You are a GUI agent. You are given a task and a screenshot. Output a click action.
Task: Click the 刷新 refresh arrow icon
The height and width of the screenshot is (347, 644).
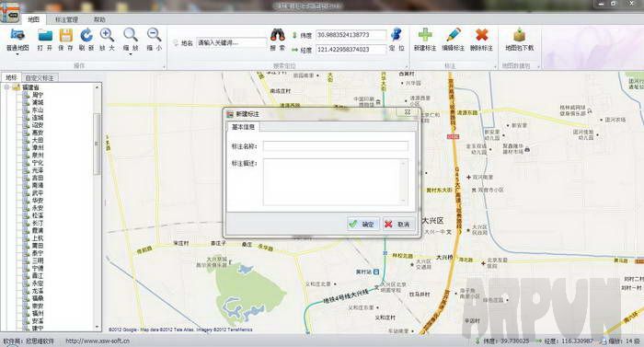click(86, 35)
